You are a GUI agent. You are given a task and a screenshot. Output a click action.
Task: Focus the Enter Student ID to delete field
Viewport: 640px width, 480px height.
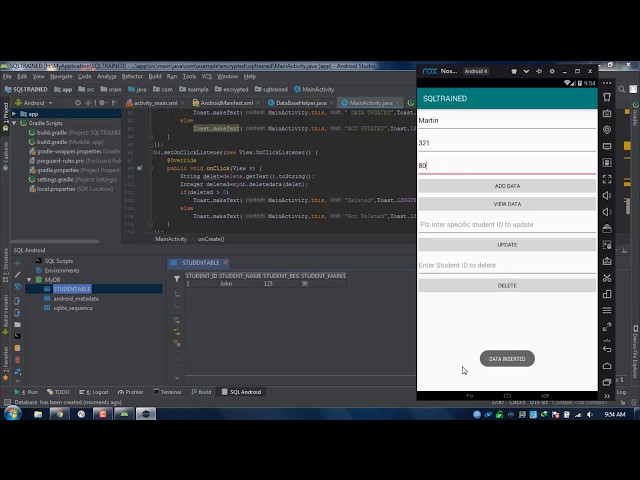click(507, 265)
